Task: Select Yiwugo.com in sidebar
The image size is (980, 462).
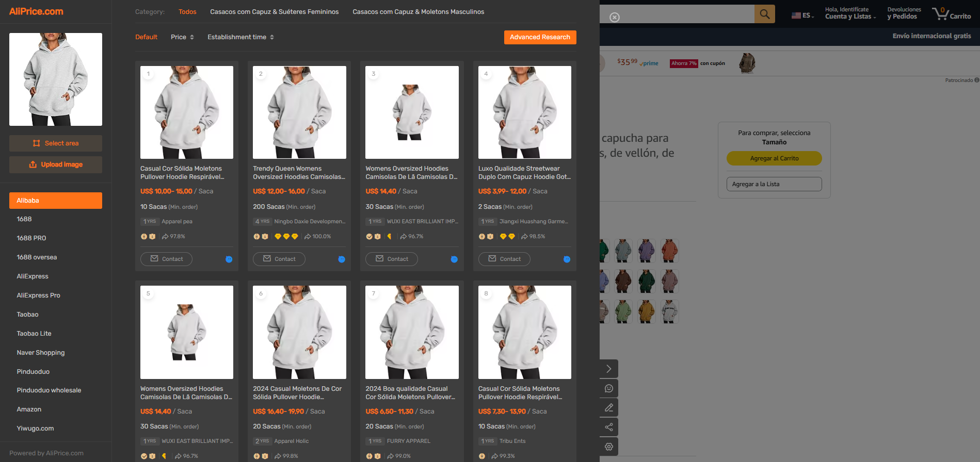Action: (x=56, y=428)
